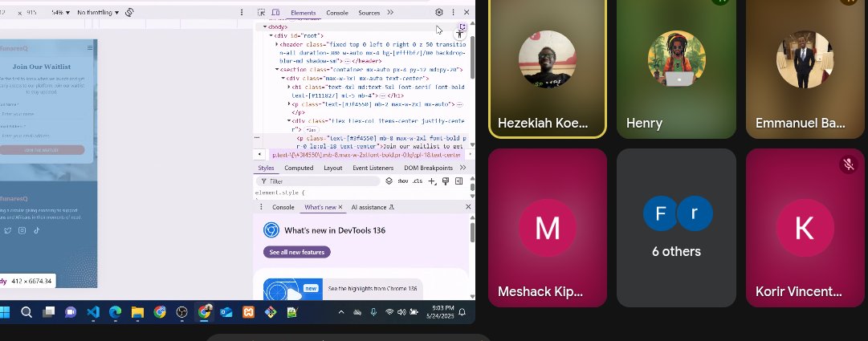
Task: Toggle the .cls class editor button
Action: [x=418, y=181]
